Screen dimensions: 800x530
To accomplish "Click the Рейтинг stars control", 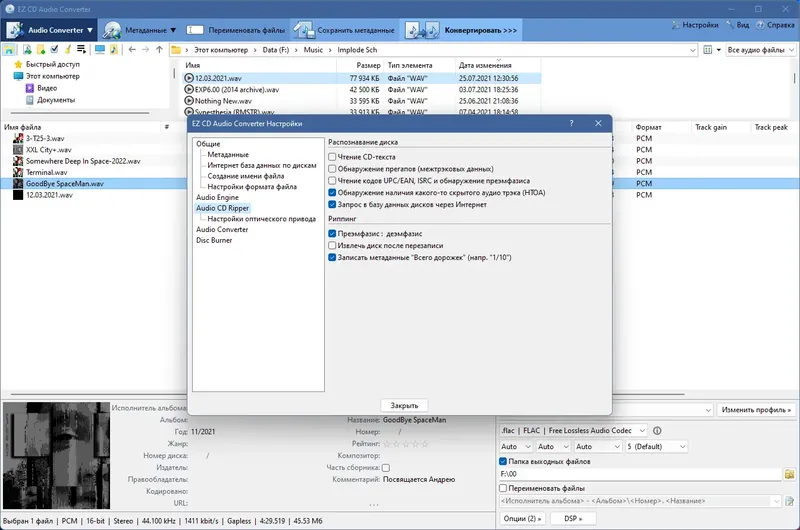I will (x=406, y=444).
